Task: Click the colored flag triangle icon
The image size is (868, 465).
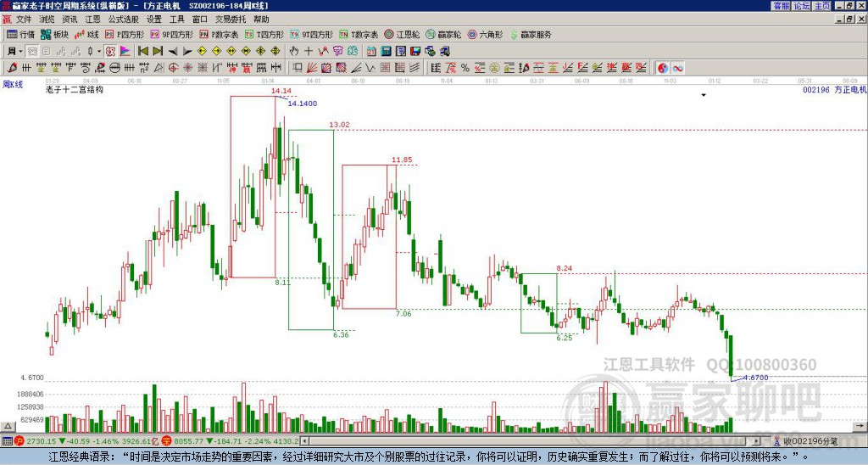Action: tap(125, 52)
